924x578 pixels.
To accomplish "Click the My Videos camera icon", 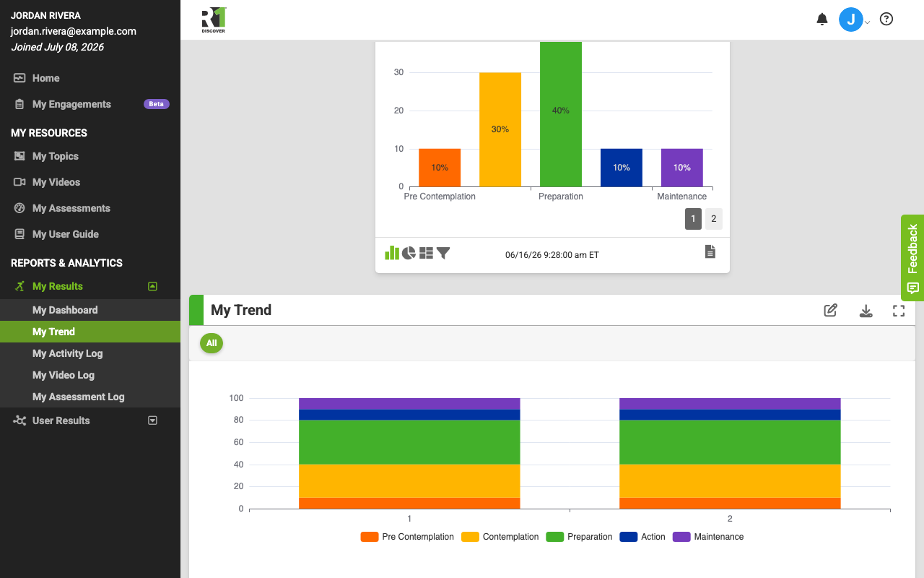I will coord(19,182).
